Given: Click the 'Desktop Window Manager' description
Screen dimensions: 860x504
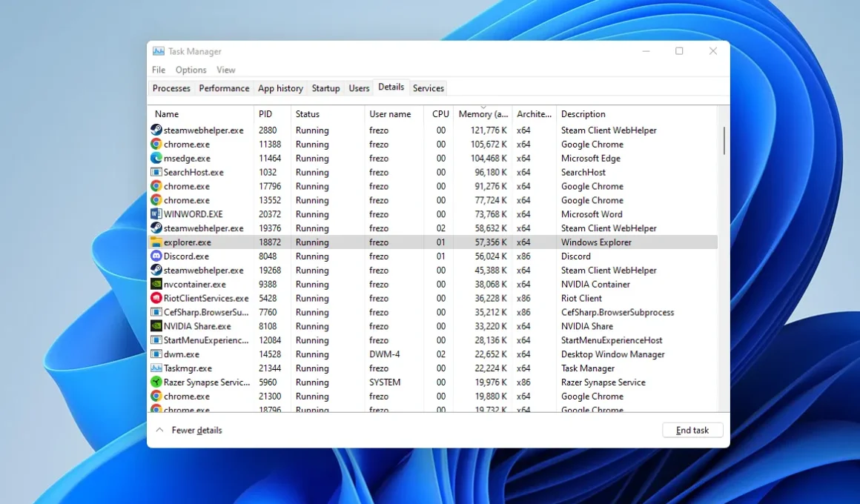Looking at the screenshot, I should [612, 354].
